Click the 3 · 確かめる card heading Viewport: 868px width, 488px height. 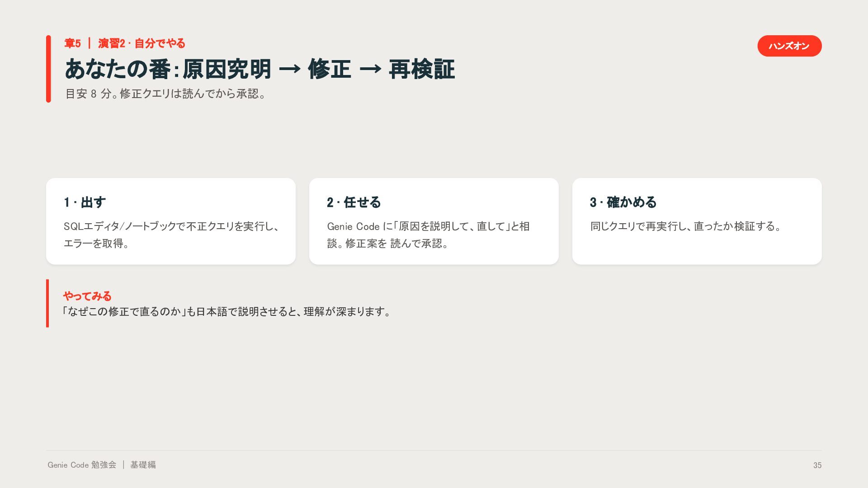(x=623, y=202)
